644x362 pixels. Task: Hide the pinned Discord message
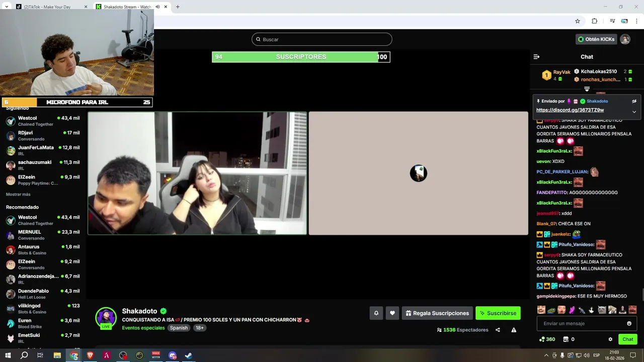click(634, 101)
